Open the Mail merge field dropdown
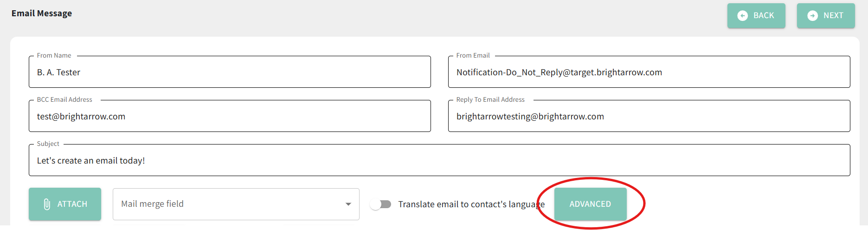The width and height of the screenshot is (868, 230). (236, 204)
